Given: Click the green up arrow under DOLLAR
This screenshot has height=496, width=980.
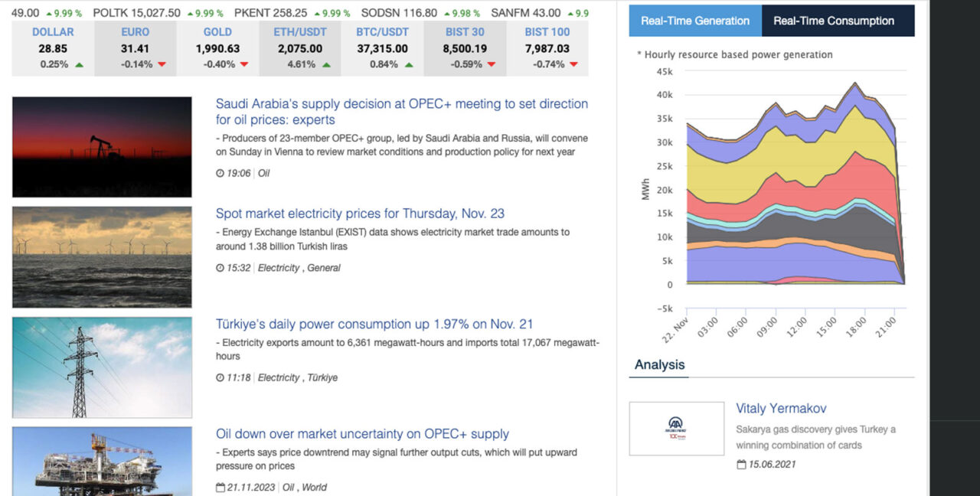Looking at the screenshot, I should pyautogui.click(x=80, y=65).
